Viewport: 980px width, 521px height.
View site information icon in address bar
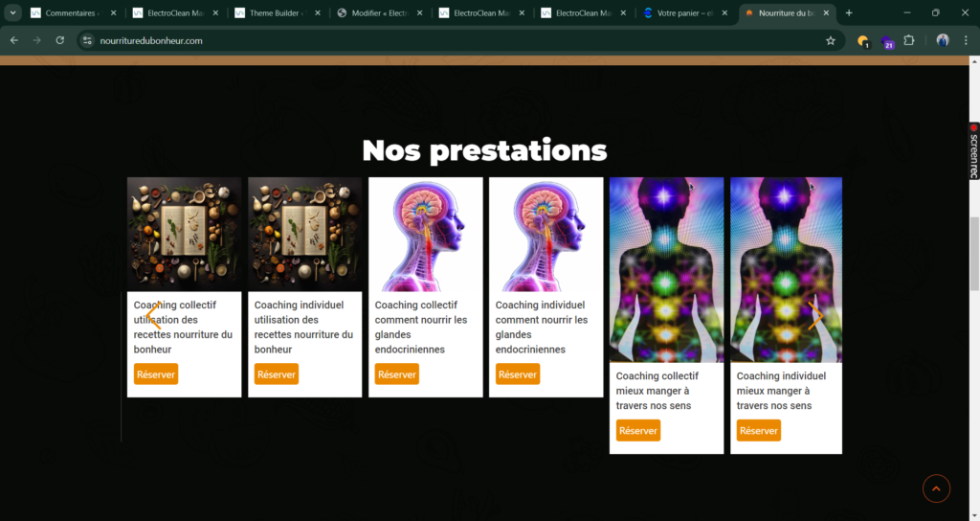[87, 40]
